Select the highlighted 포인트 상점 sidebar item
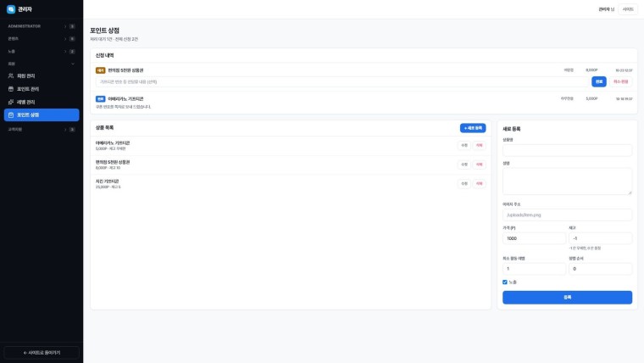 coord(42,115)
